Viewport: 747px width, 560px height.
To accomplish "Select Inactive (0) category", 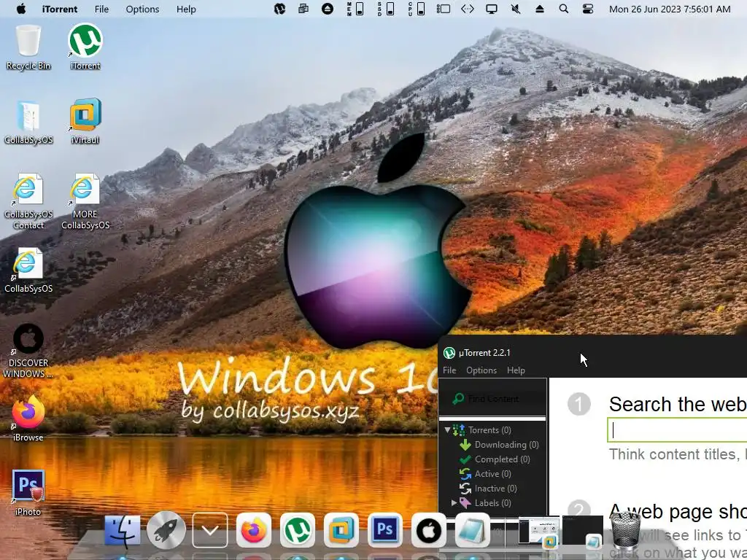I will [x=495, y=489].
